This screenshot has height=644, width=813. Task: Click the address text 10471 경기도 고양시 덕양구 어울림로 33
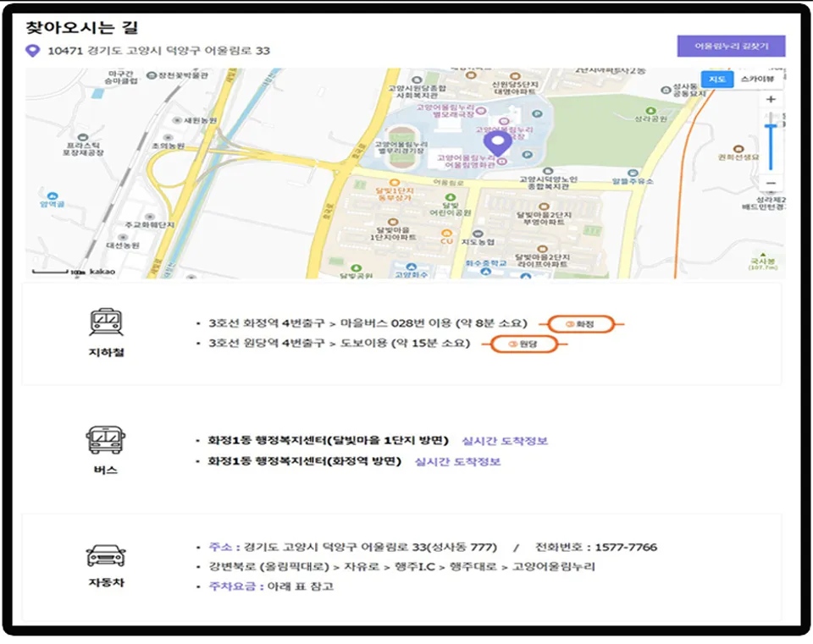click(x=158, y=51)
